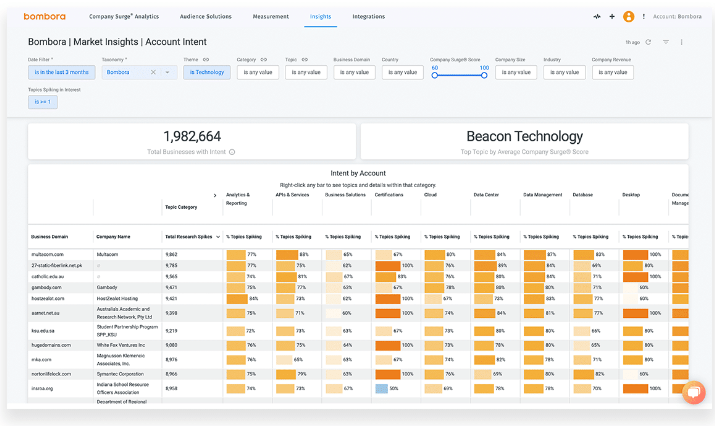
Task: Toggle the dashboard filters icon
Action: click(666, 42)
